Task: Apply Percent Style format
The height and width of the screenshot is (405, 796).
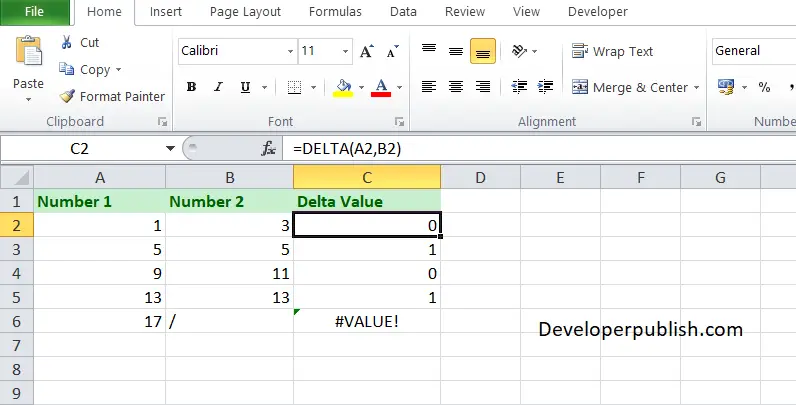Action: [765, 87]
